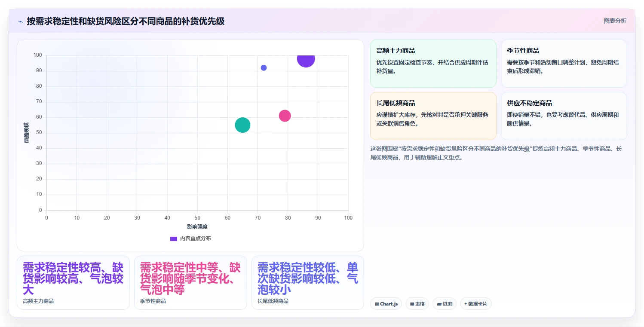
Task: Click the summary paragraph starting 这张图围绕
Action: click(496, 153)
